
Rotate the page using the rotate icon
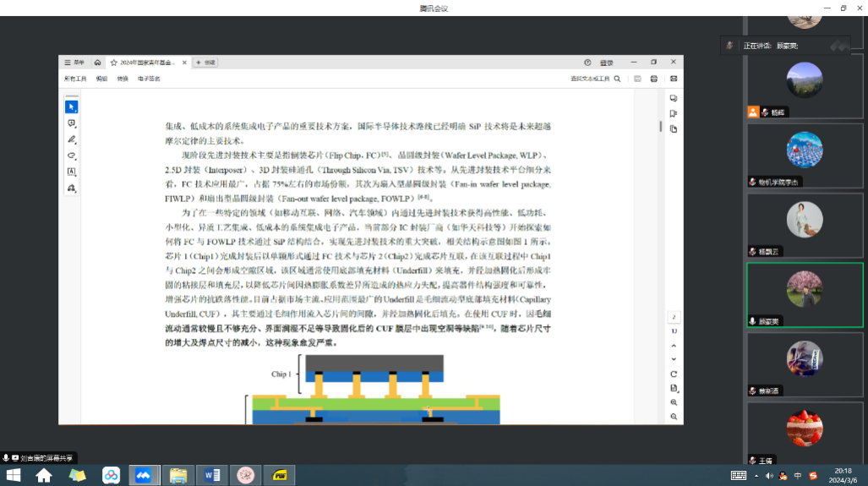click(674, 374)
